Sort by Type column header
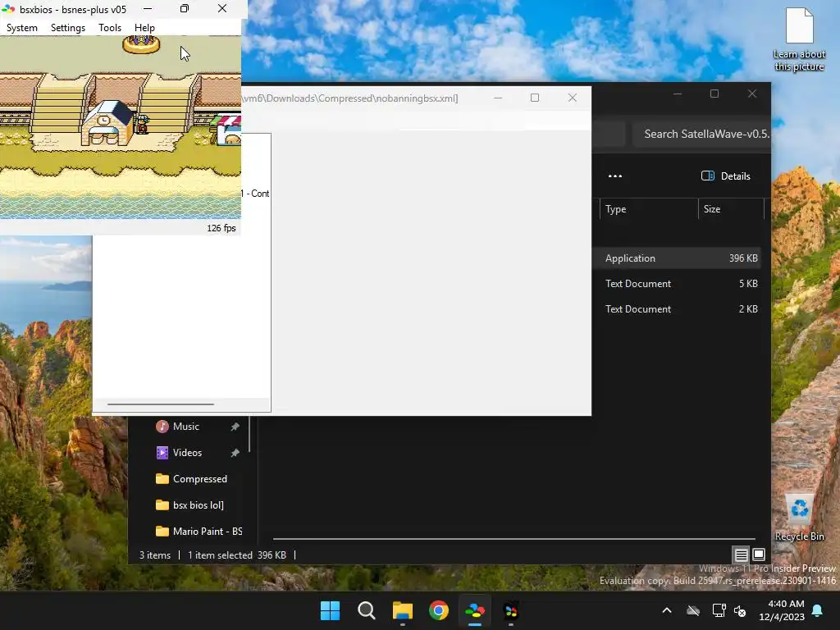840x630 pixels. point(649,209)
